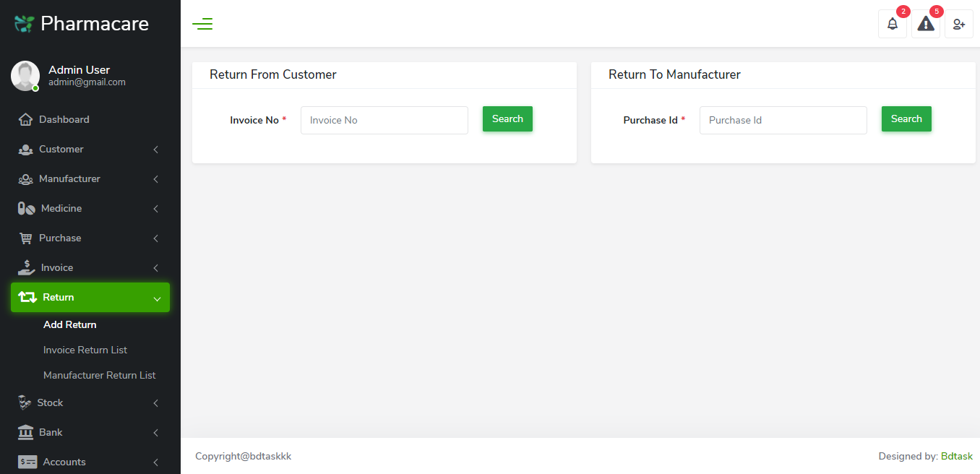Click the Pharmacare logo icon
Viewport: 980px width, 474px height.
click(x=24, y=24)
